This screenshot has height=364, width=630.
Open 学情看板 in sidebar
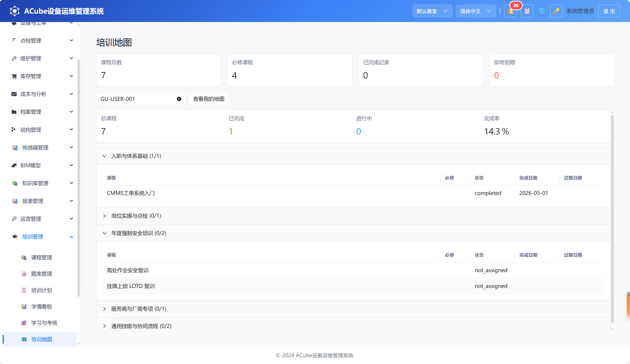click(41, 306)
